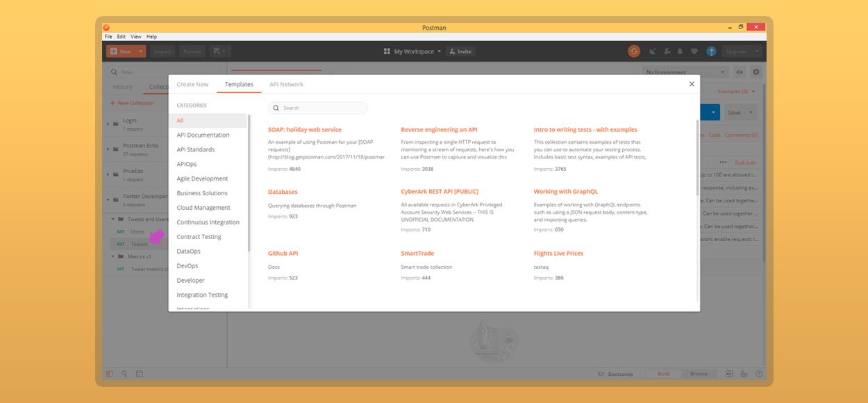
Task: Open CyberArk REST API [PUBLIC] template
Action: pos(440,191)
